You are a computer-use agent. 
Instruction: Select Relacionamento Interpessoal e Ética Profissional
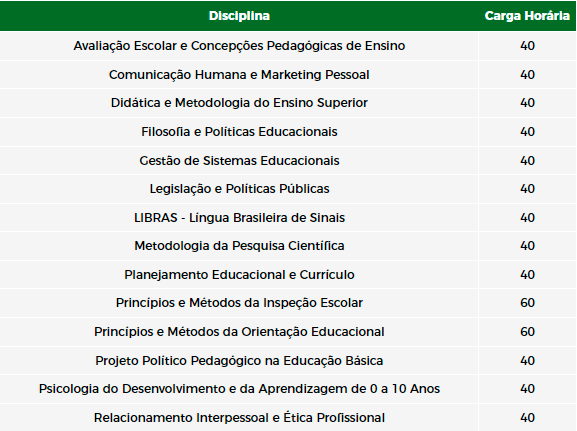pyautogui.click(x=239, y=418)
